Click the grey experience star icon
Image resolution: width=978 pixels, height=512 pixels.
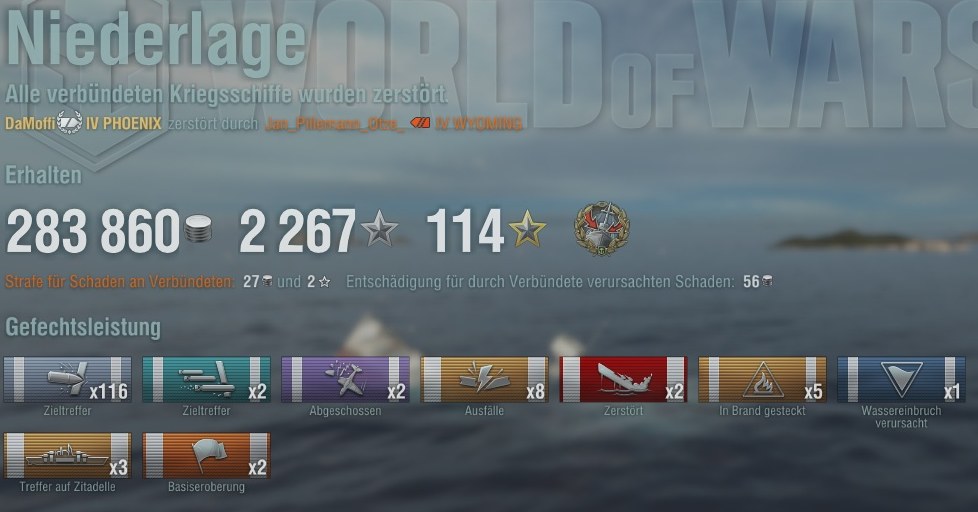pyautogui.click(x=379, y=228)
